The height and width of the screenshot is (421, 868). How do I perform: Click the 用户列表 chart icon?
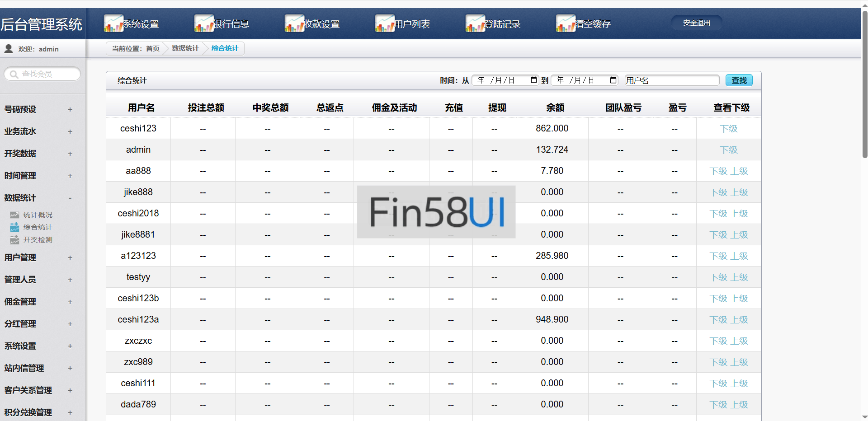385,23
